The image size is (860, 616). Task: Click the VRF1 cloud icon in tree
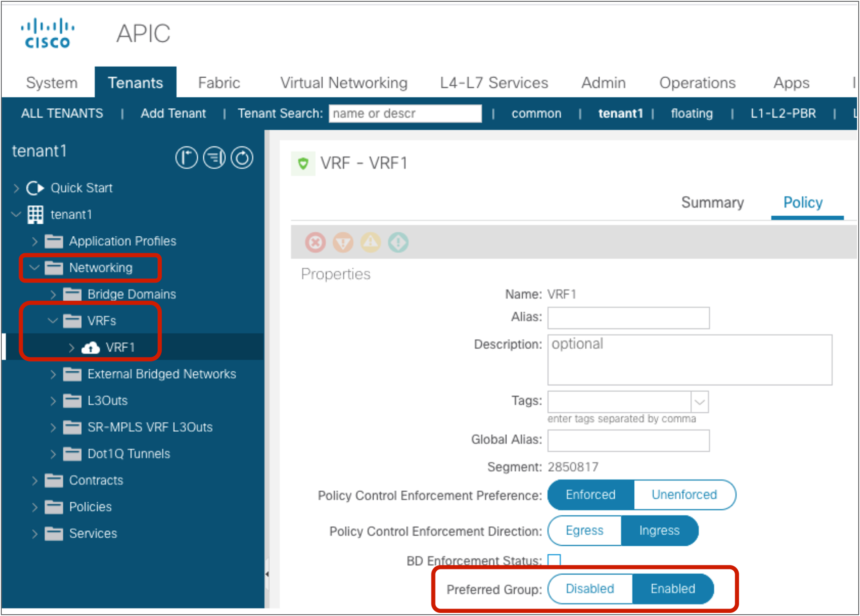91,348
